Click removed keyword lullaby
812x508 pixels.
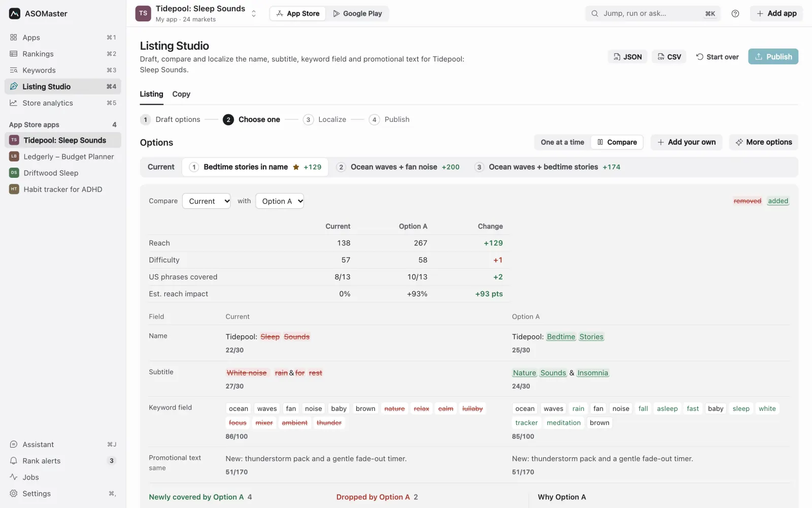point(472,409)
